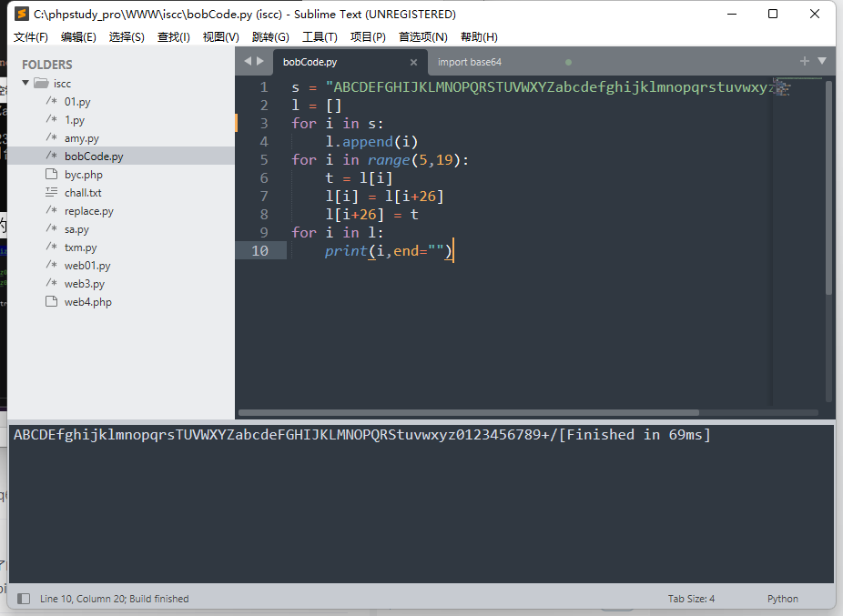Screen dimensions: 843x616
Task: Click the unsaved dot on import base64 tab
Action: (x=568, y=63)
